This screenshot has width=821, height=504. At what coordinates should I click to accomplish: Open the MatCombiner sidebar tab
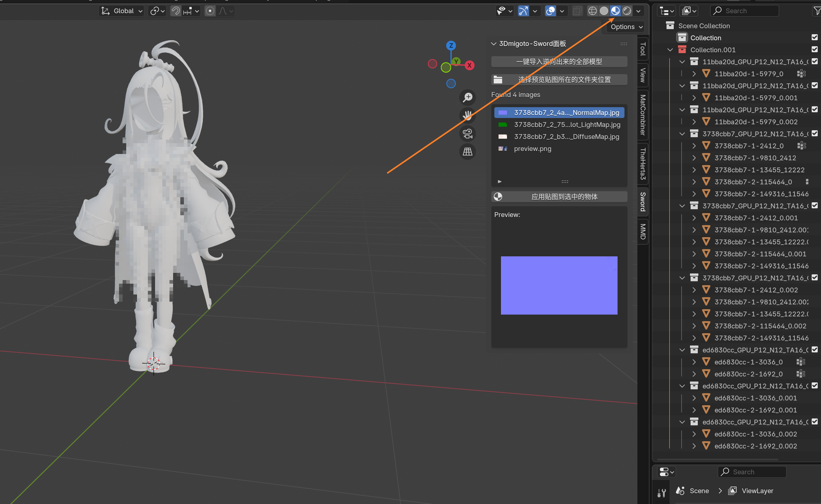point(642,115)
